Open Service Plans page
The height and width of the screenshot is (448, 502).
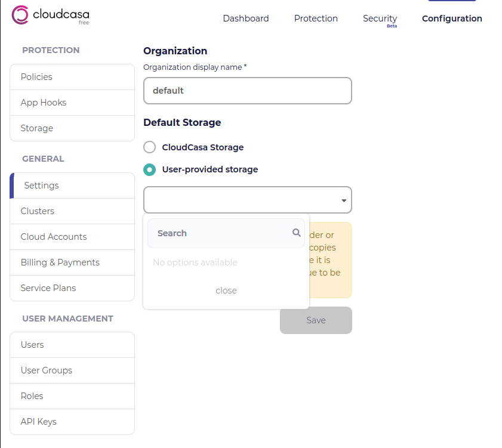coord(72,288)
